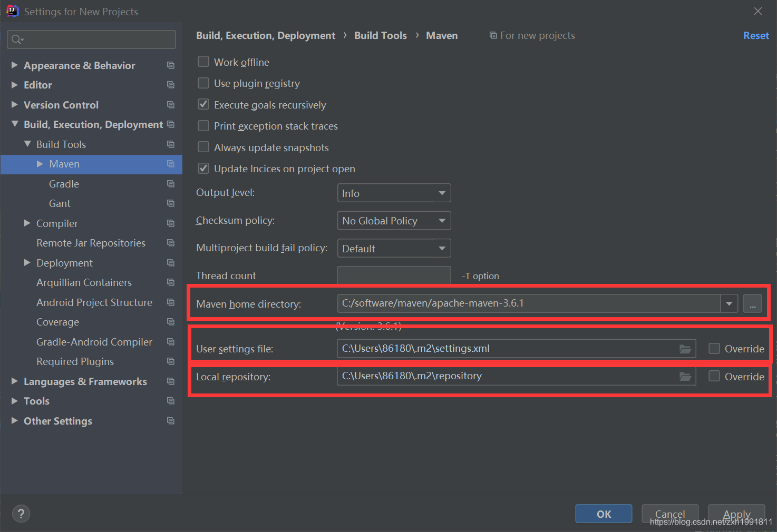This screenshot has width=777, height=532.
Task: Expand the Other Settings section
Action: [15, 420]
